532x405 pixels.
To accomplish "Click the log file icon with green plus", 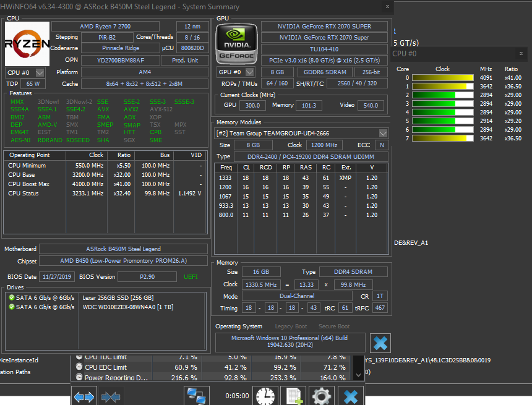I will click(x=293, y=396).
